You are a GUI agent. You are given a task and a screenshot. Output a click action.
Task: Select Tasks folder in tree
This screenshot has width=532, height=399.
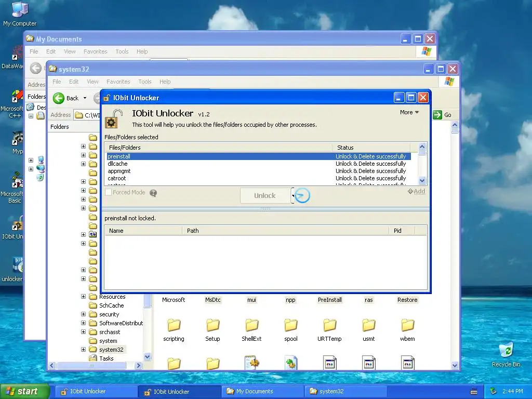coord(106,358)
